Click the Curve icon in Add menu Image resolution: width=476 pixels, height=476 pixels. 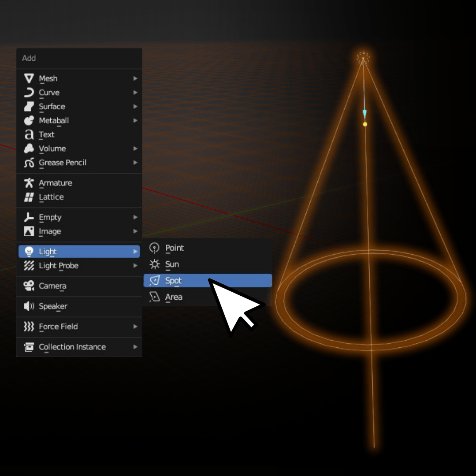pos(29,92)
